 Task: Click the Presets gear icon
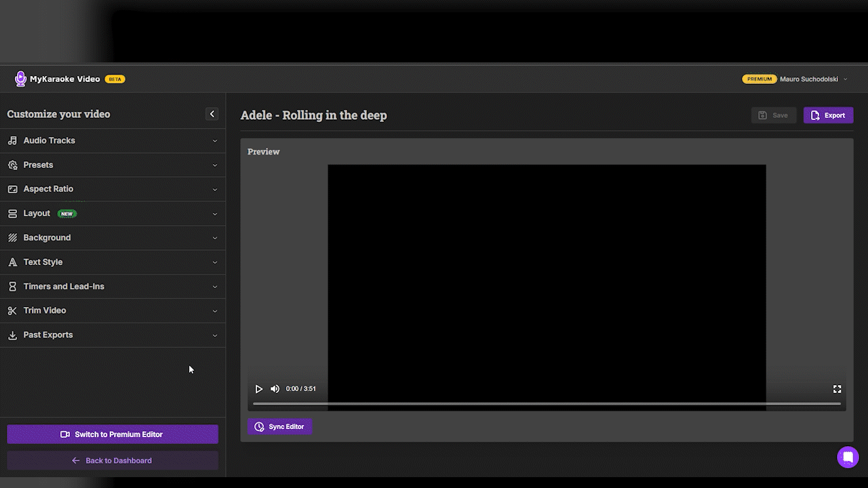(x=12, y=165)
